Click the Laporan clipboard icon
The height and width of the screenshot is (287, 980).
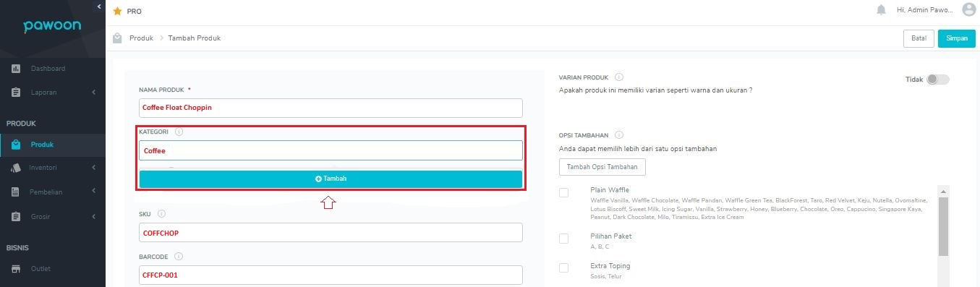coord(15,93)
